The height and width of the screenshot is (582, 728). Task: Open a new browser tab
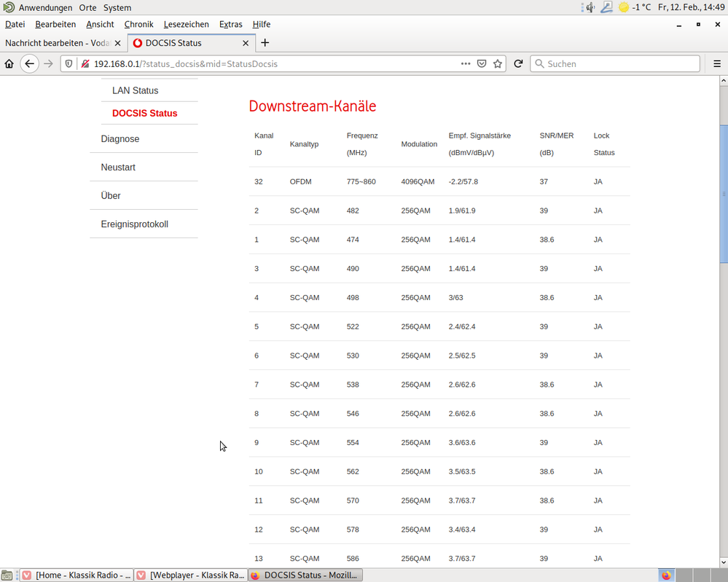point(265,43)
